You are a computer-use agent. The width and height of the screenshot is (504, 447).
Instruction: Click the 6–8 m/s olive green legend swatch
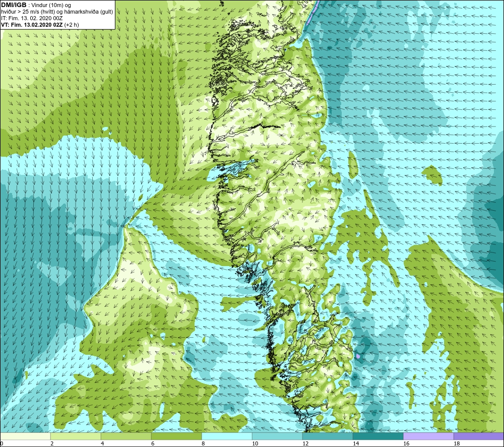[x=176, y=436]
